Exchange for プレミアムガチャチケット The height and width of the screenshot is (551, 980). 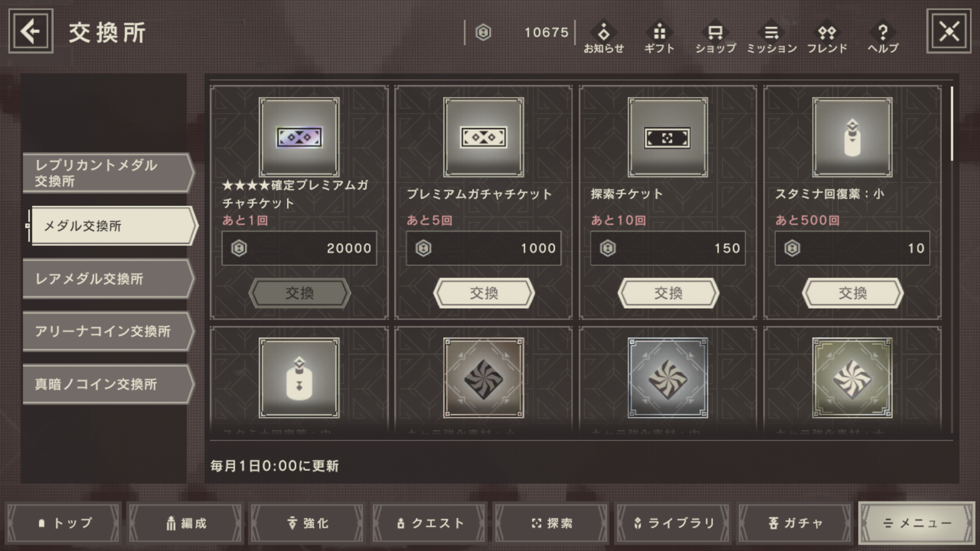point(484,293)
